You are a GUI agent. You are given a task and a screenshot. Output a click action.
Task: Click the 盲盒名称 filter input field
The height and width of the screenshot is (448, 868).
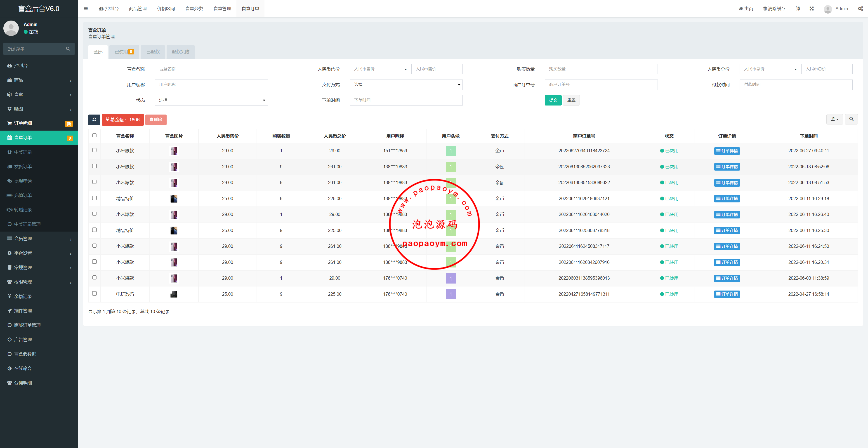[x=211, y=69]
